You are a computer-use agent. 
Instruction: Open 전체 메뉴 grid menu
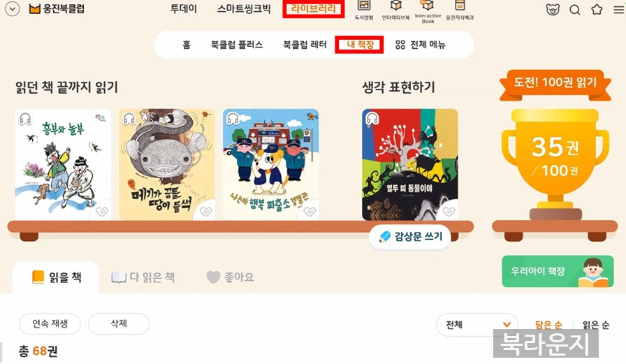pyautogui.click(x=420, y=44)
